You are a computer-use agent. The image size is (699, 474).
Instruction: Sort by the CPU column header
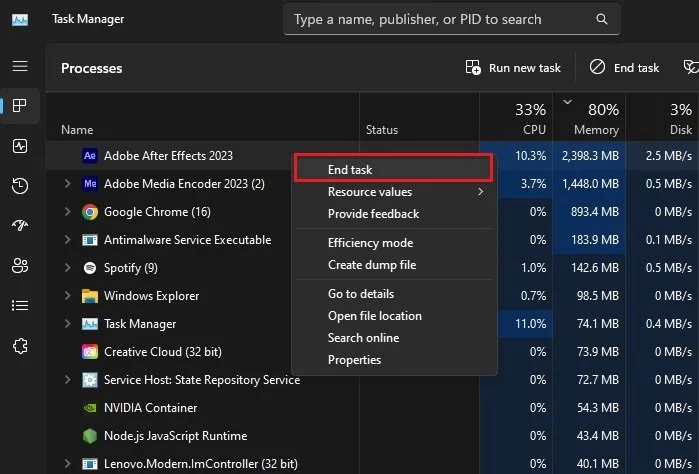coord(516,117)
